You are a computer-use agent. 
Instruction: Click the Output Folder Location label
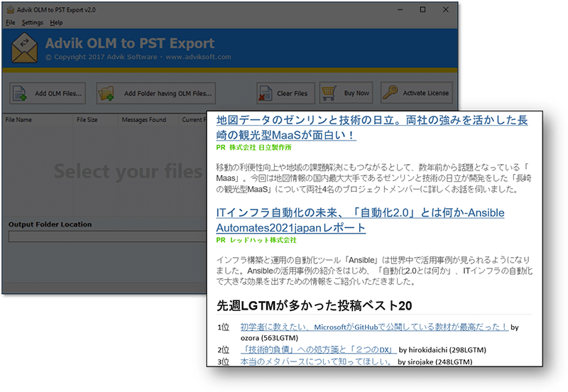tap(50, 224)
